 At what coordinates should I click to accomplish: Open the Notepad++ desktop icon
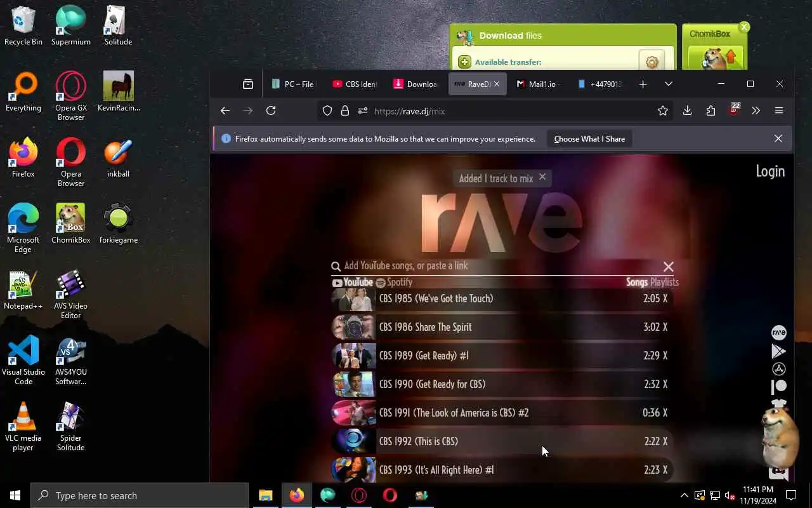point(23,291)
